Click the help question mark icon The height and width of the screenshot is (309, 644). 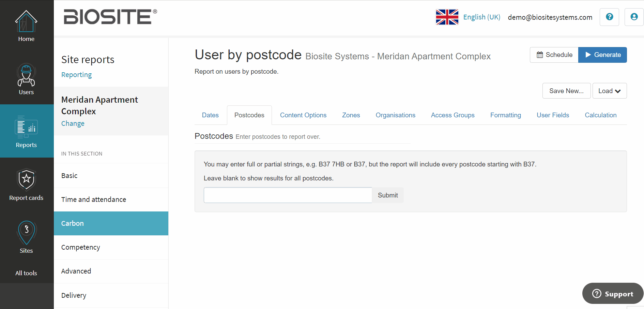point(609,17)
